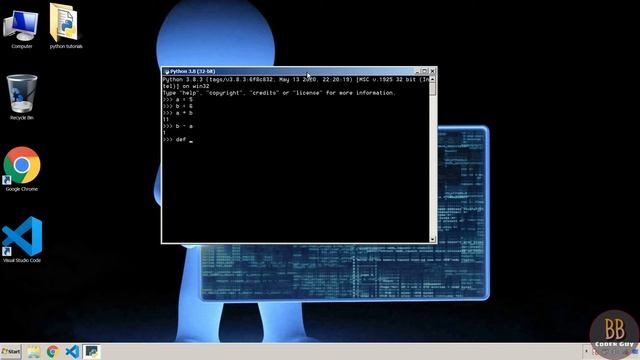Open the python tutorials folder
Screen dimensions: 640x360
pos(65,26)
